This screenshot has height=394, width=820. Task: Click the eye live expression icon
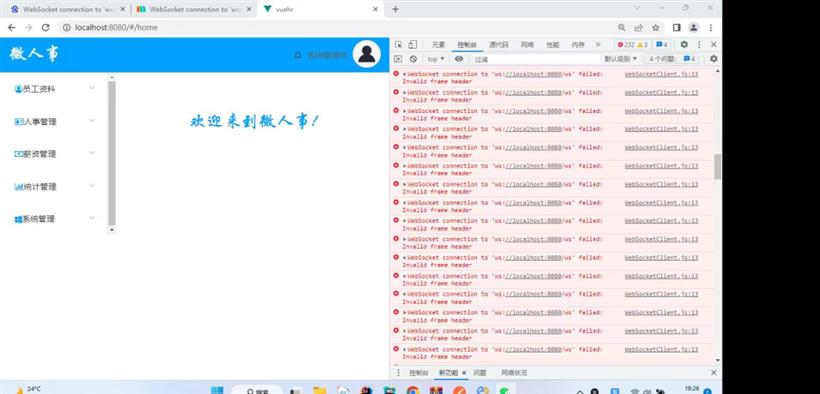click(x=459, y=59)
